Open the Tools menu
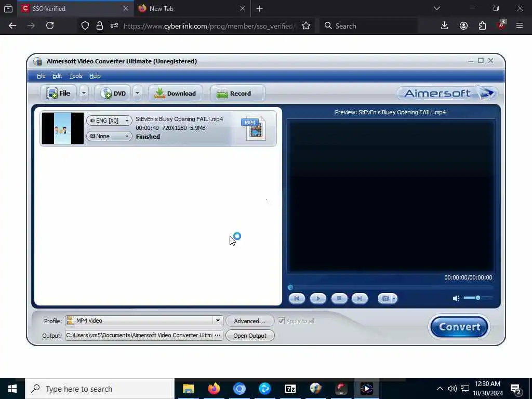 pyautogui.click(x=76, y=76)
